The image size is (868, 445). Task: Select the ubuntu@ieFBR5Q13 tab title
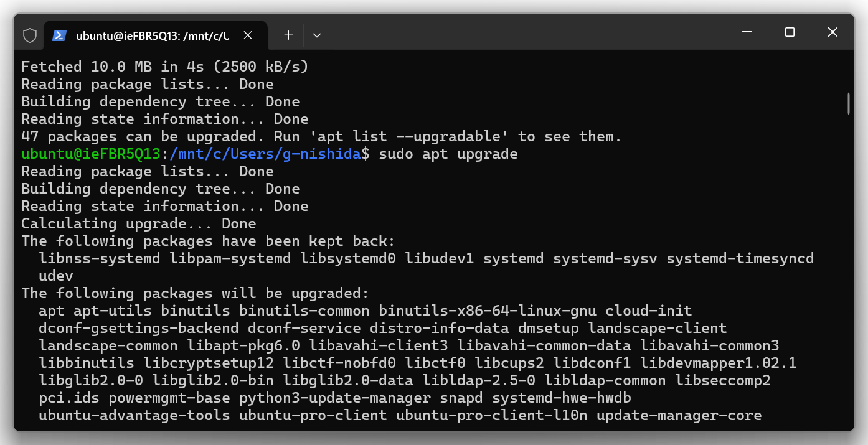(153, 35)
